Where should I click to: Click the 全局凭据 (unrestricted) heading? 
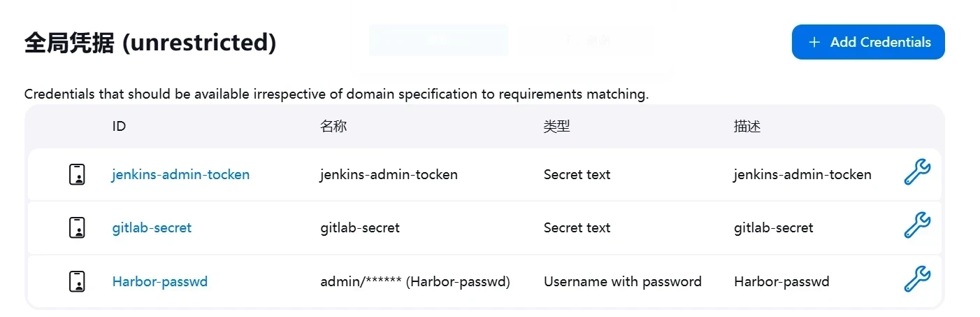pyautogui.click(x=150, y=43)
